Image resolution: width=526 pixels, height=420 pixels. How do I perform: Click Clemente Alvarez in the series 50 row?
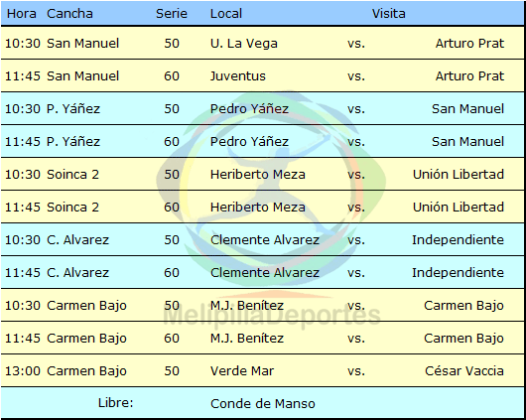tap(265, 240)
